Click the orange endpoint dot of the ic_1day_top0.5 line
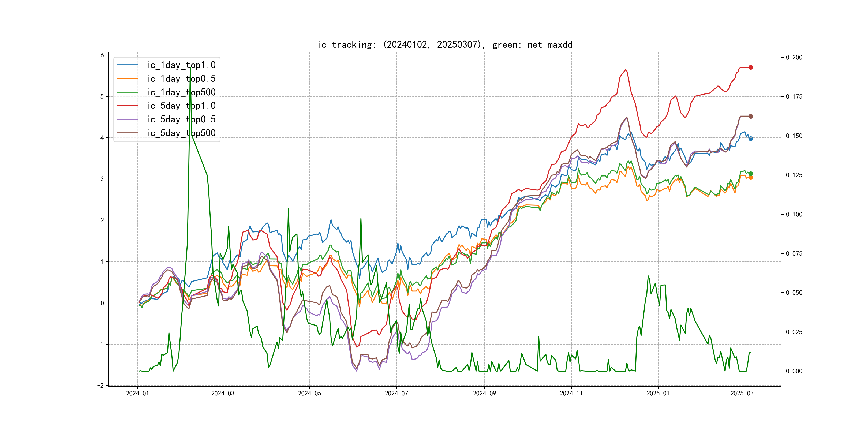This screenshot has height=434, width=868. pos(751,178)
